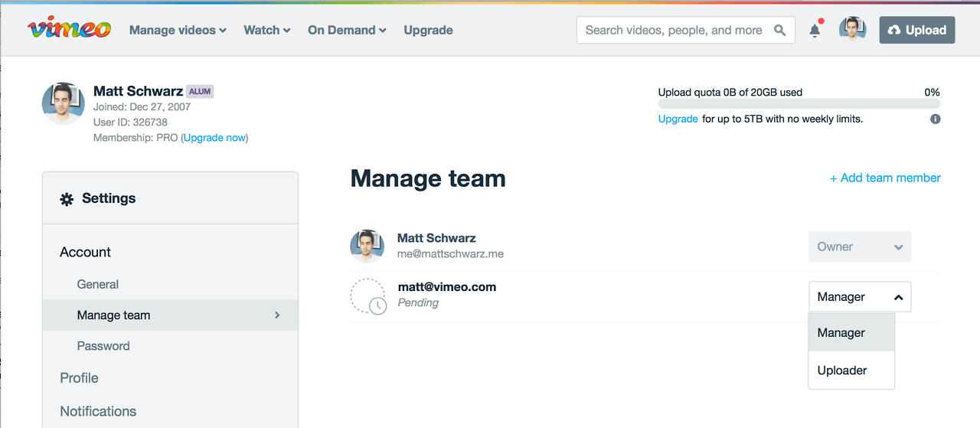Go to Upgrade in the top navigation

coord(428,30)
